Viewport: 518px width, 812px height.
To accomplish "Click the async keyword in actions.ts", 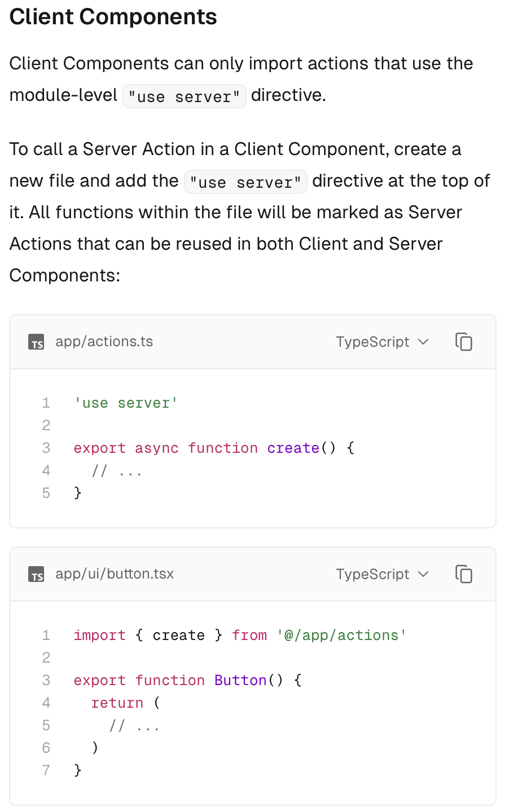I will (156, 448).
